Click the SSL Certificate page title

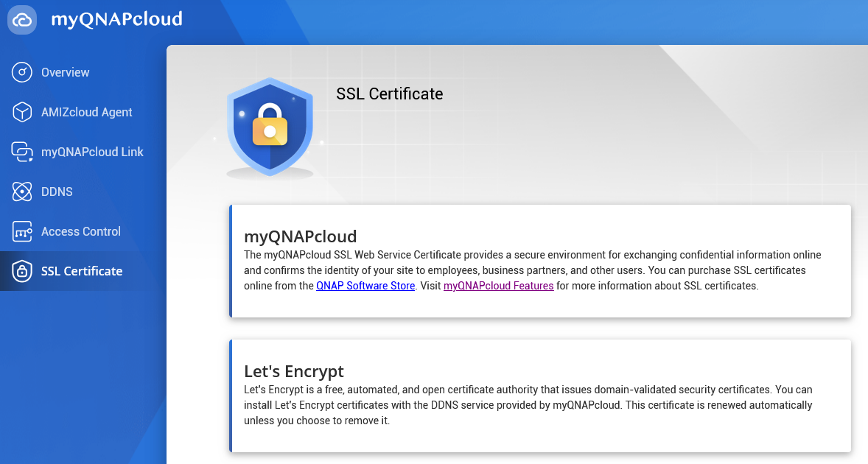click(389, 94)
